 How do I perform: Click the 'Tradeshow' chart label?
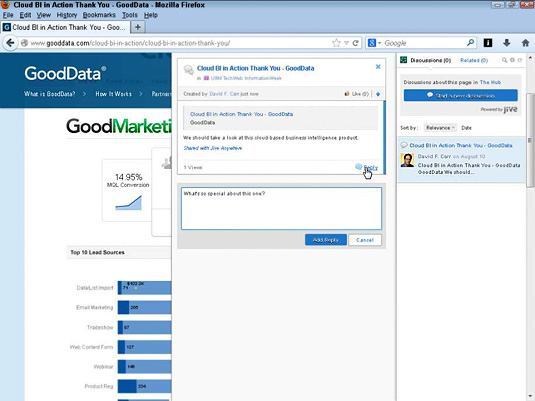click(100, 327)
